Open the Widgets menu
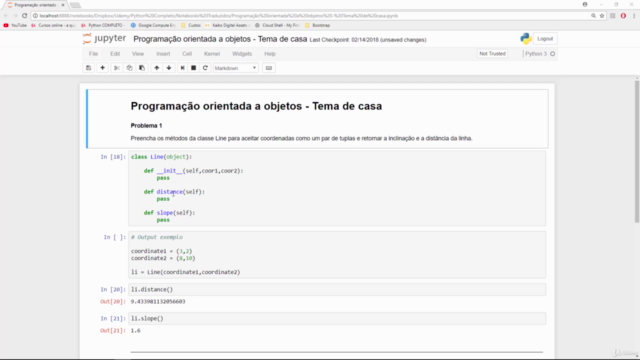 click(242, 54)
